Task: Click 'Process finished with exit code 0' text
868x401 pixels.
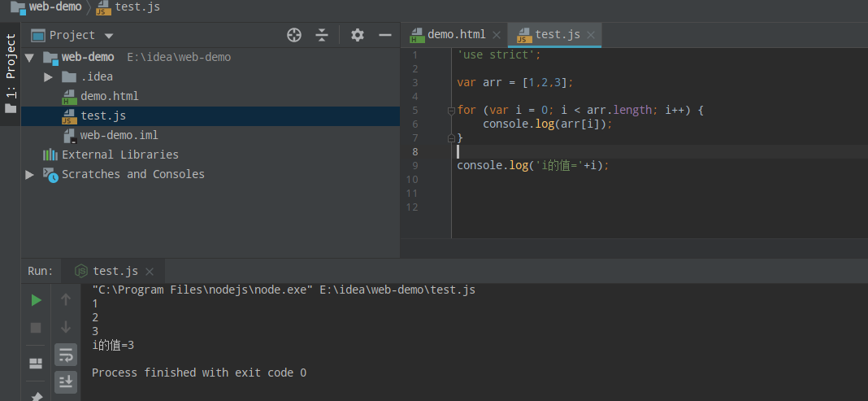Action: point(199,373)
